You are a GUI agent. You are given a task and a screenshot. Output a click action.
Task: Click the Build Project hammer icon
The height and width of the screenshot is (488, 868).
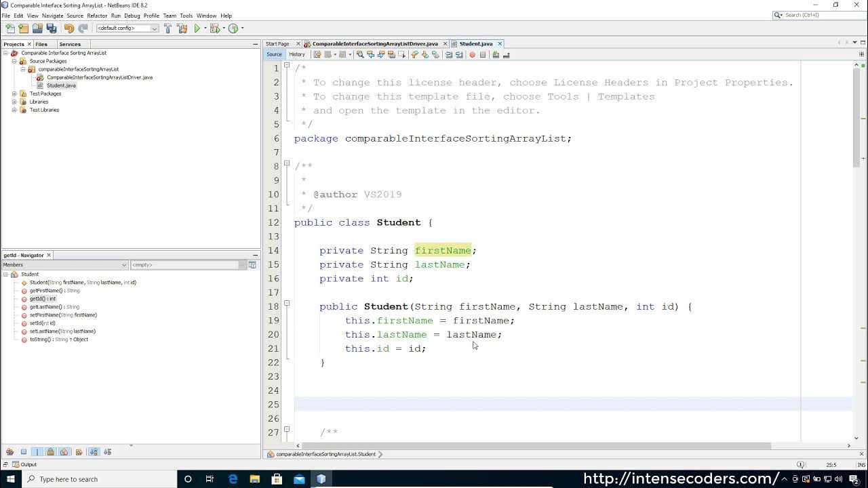[x=168, y=28]
